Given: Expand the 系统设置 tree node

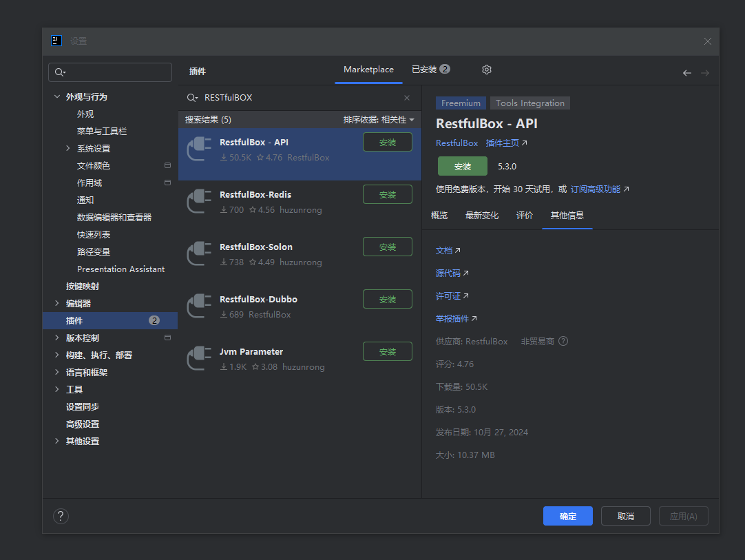Looking at the screenshot, I should click(x=68, y=148).
